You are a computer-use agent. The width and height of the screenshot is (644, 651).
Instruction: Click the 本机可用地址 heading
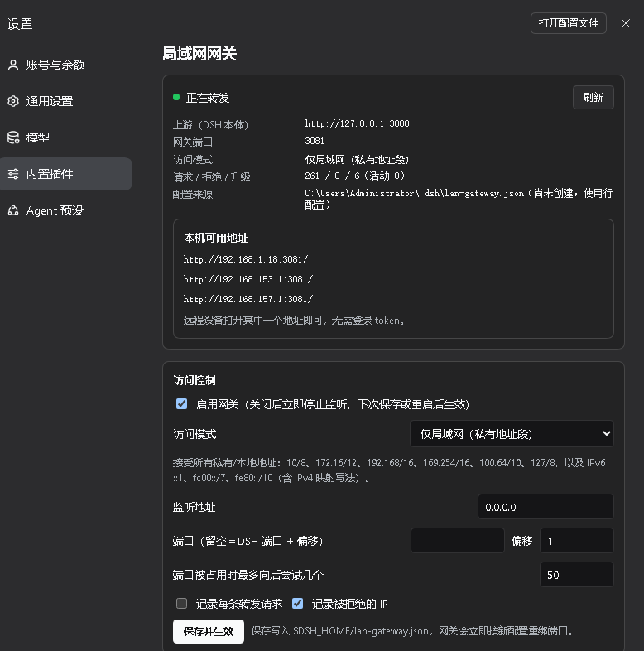(x=216, y=239)
